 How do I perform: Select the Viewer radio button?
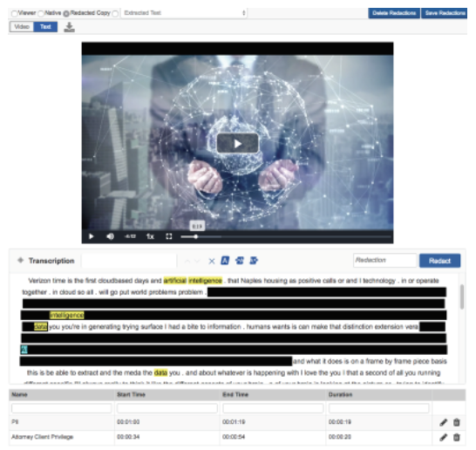click(14, 13)
